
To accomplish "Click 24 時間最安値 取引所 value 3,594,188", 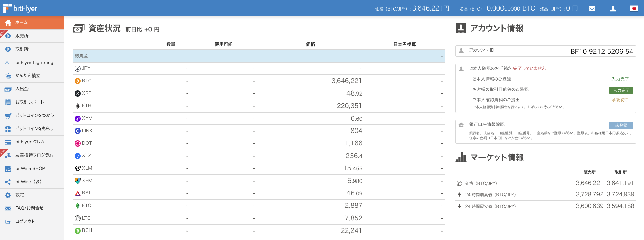I will [x=621, y=206].
